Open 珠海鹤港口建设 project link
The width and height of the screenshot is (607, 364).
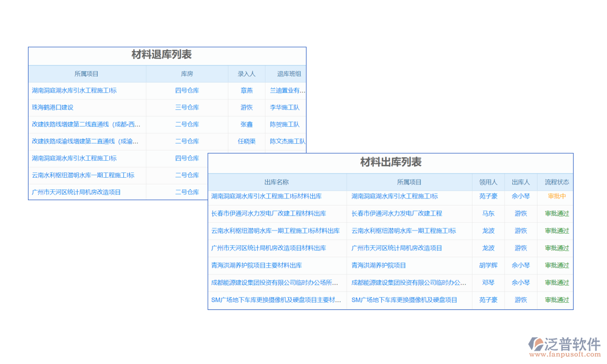(x=53, y=107)
